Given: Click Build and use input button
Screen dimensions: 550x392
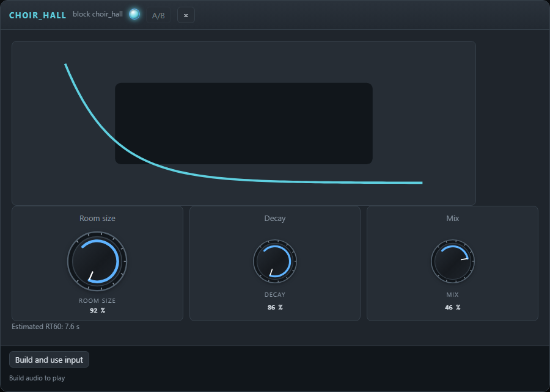Looking at the screenshot, I should pyautogui.click(x=49, y=360).
